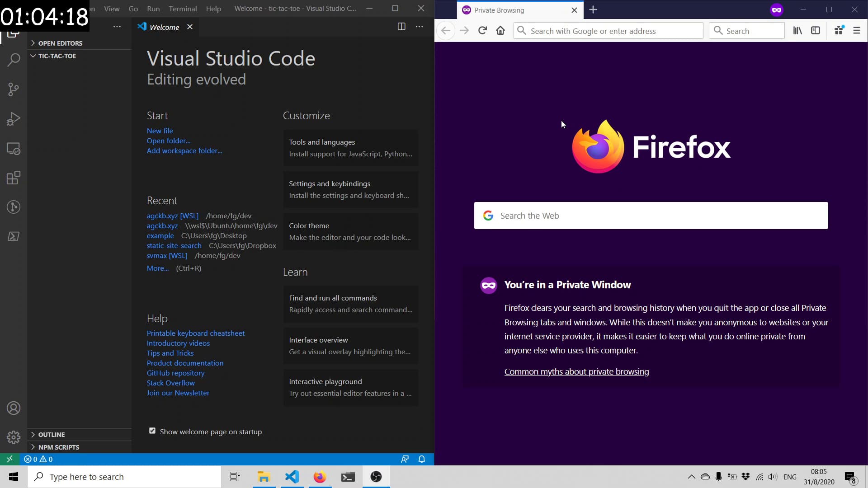Select the Welcome editor tab
Screen dimensions: 868x488
165,27
